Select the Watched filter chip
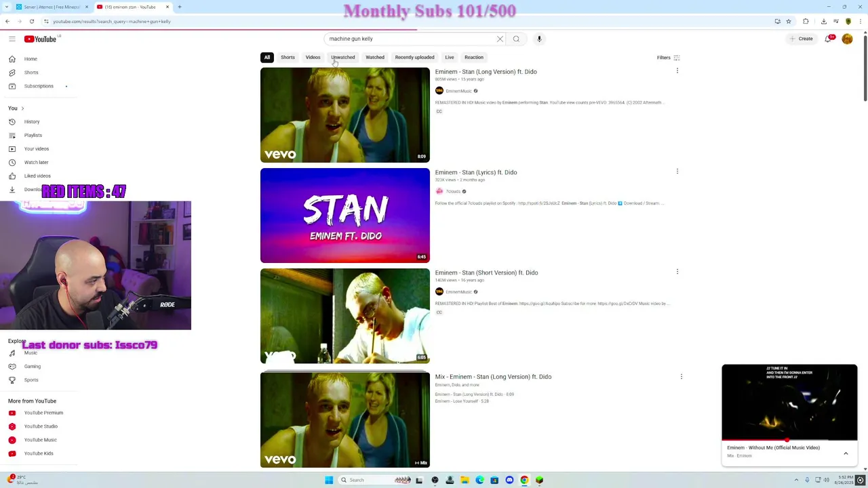 (375, 58)
